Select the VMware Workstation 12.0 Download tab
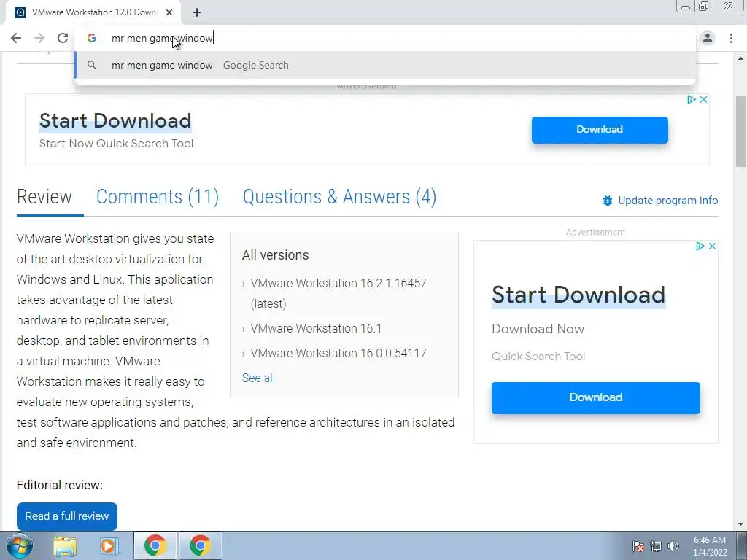This screenshot has height=560, width=747. click(93, 12)
